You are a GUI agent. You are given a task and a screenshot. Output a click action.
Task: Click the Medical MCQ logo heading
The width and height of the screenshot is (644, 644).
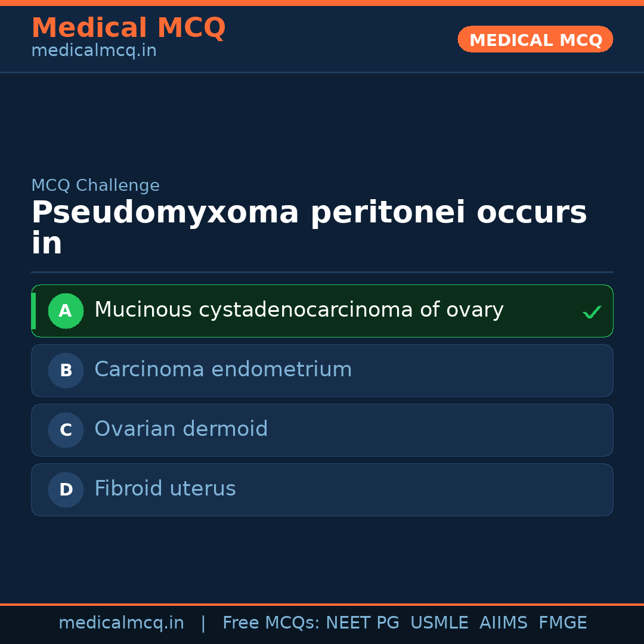(128, 27)
